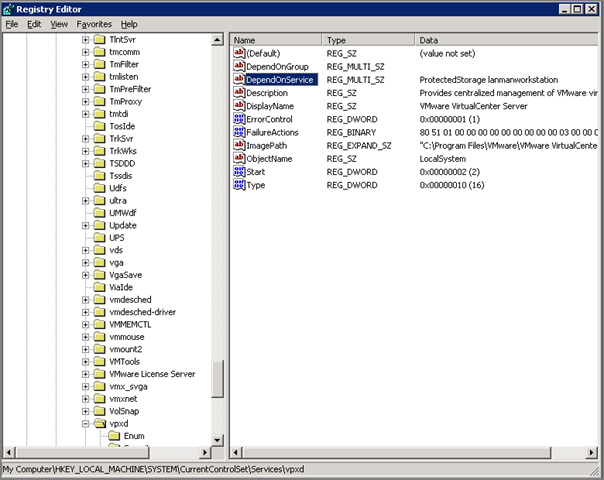Screen dimensions: 604x480
Task: Click the '0x00000002 (2)' Start data
Action: tap(450, 172)
